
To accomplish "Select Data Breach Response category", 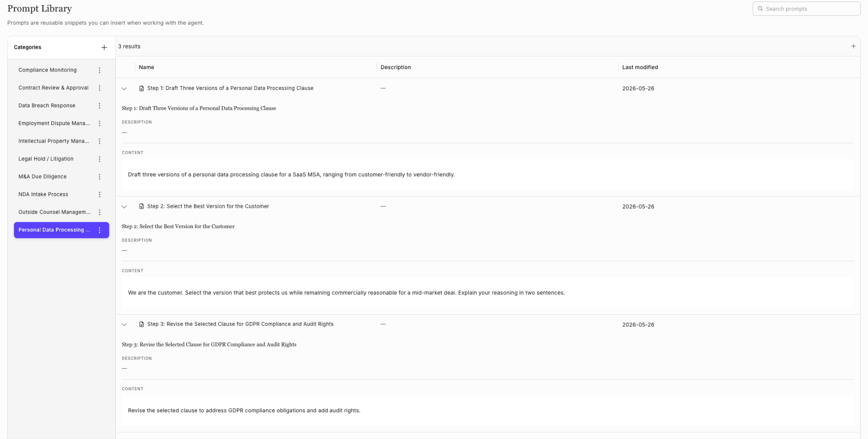I will click(x=61, y=106).
